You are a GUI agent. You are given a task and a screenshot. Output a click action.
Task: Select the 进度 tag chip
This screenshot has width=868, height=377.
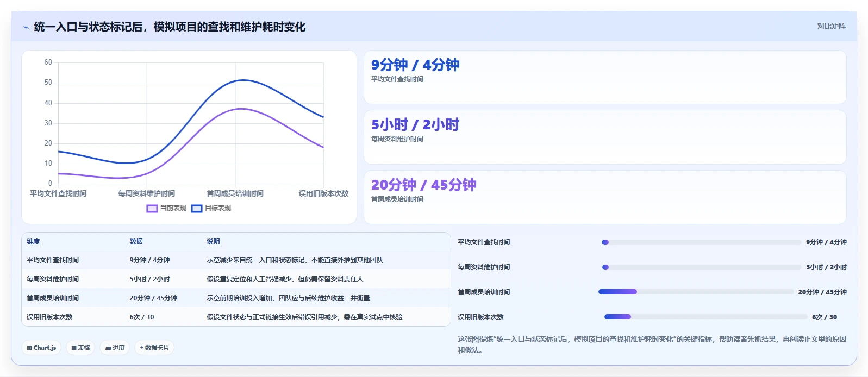[x=115, y=348]
